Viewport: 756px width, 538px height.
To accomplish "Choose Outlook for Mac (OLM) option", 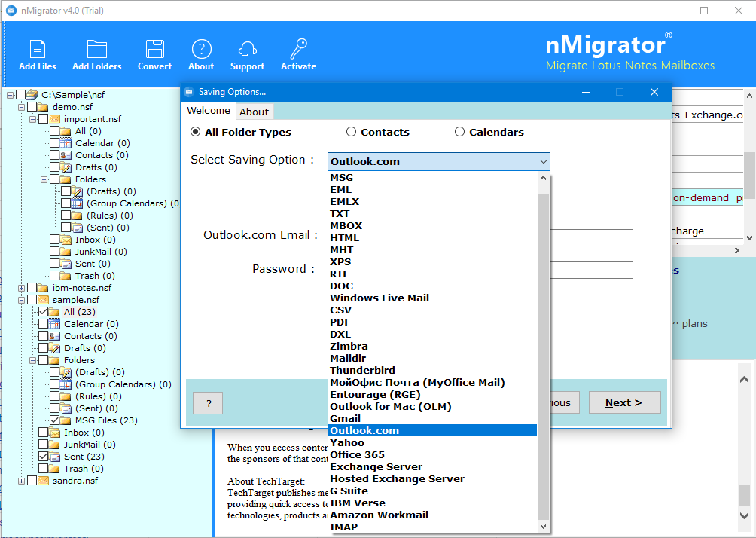I will 432,406.
